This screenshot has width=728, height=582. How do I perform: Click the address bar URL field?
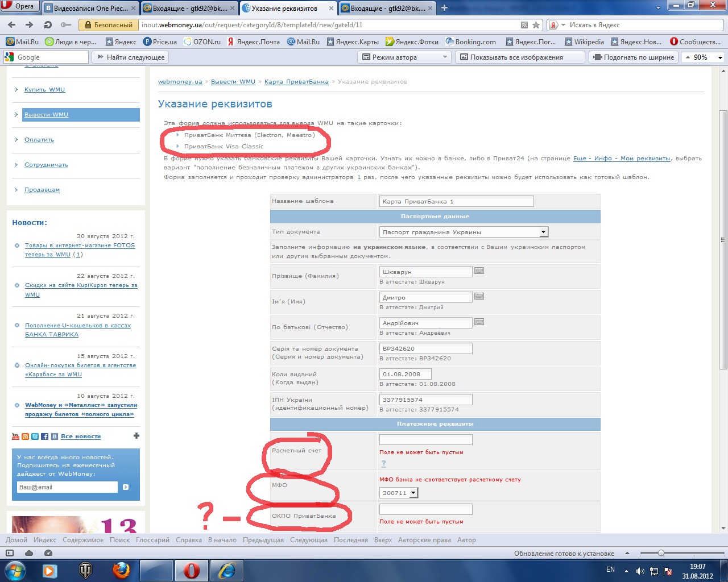pos(330,25)
